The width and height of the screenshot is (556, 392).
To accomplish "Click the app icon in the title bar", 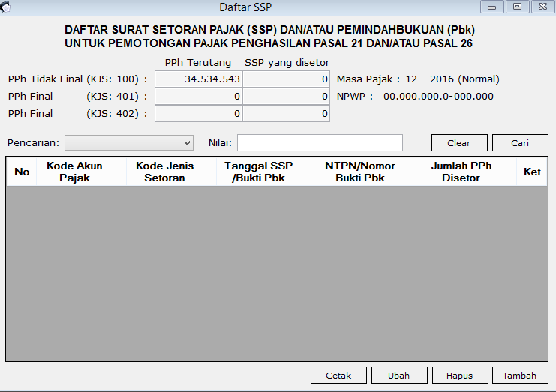I will [x=5, y=7].
